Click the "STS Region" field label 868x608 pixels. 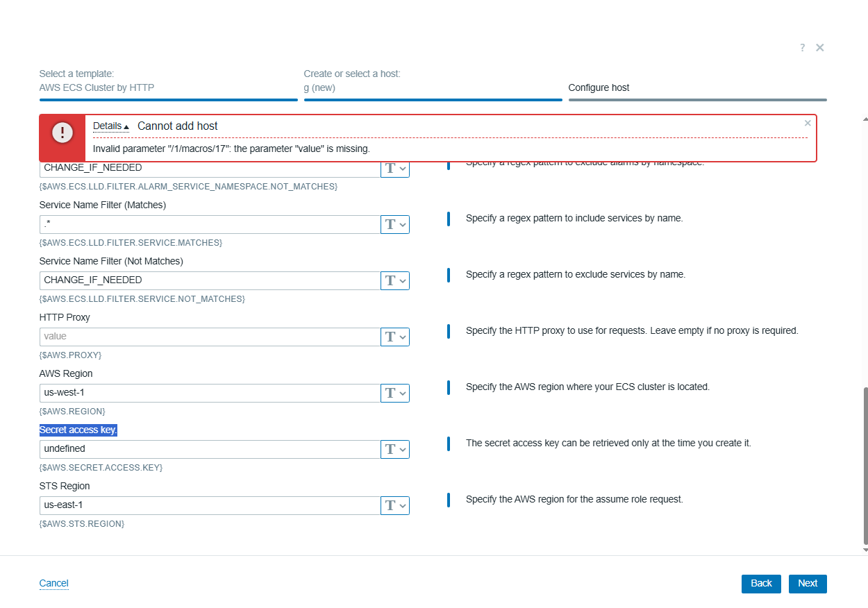[x=65, y=487]
